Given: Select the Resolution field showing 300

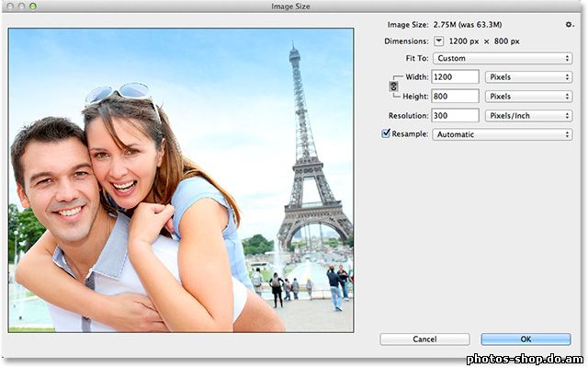Looking at the screenshot, I should tap(456, 115).
